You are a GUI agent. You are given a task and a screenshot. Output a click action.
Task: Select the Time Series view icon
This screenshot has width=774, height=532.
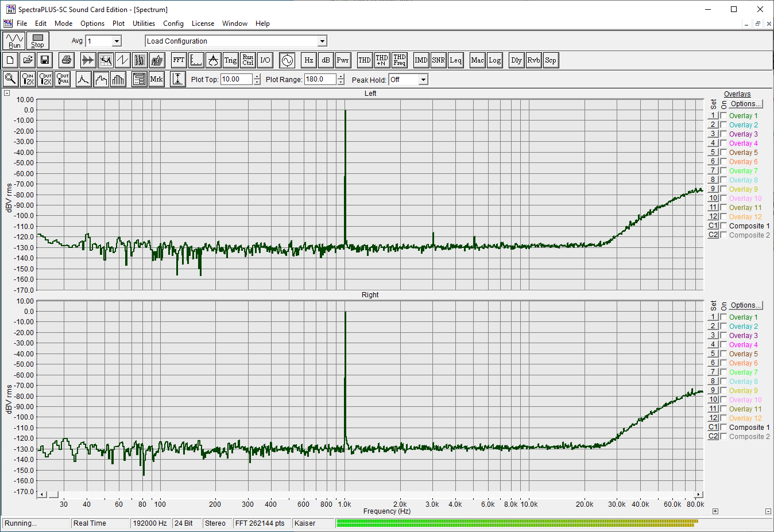tap(88, 60)
